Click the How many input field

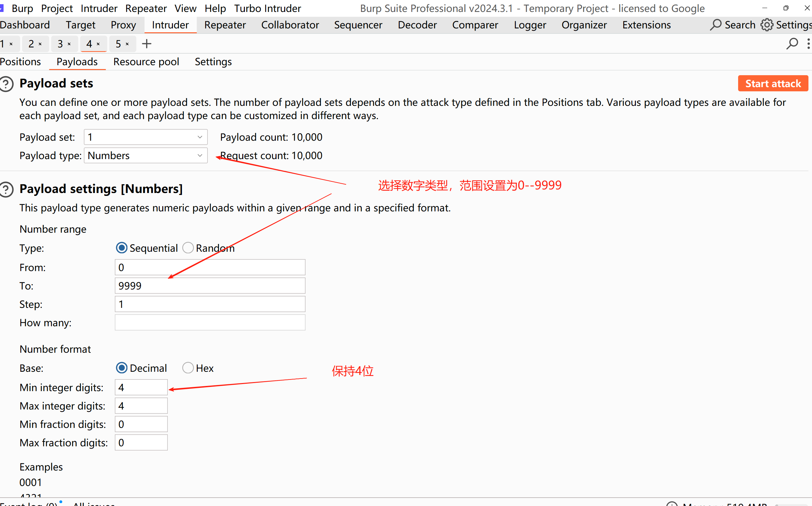coord(210,323)
